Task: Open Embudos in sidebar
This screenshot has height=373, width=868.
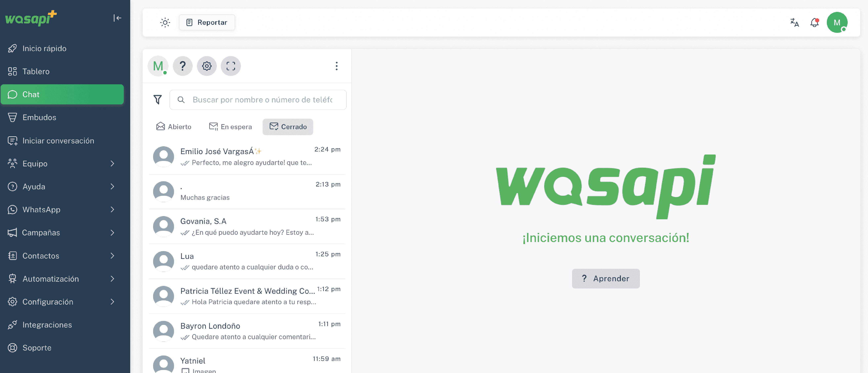Action: 62,117
